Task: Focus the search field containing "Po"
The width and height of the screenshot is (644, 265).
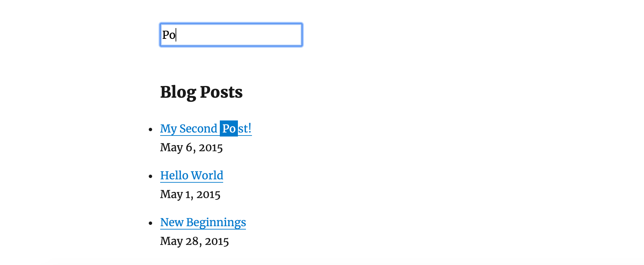Action: (231, 35)
